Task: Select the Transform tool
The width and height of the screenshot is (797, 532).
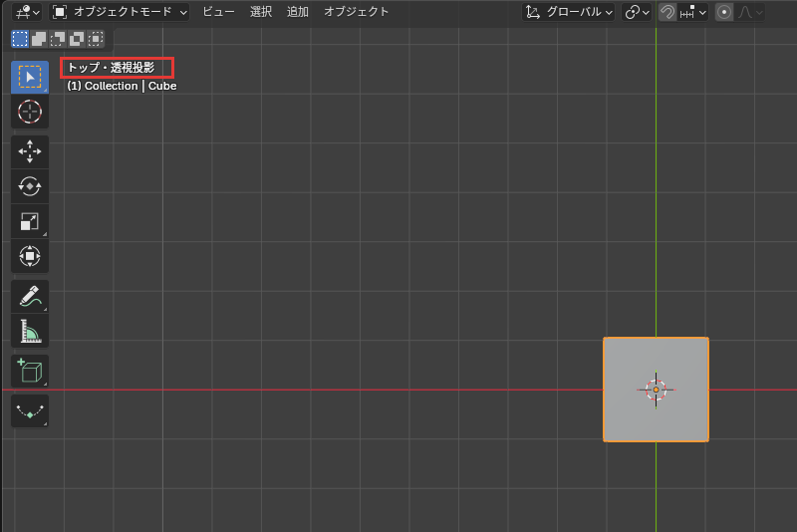Action: (30, 256)
